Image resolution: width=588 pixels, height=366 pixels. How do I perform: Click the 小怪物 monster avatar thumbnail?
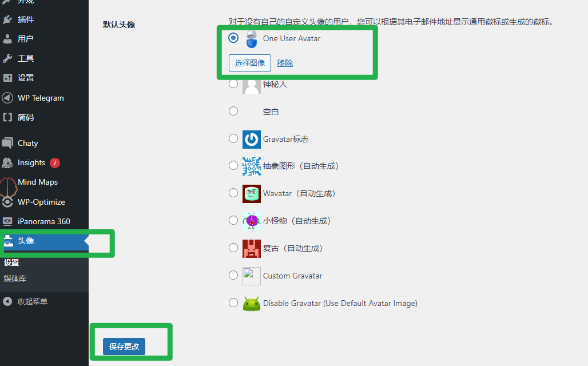(x=252, y=221)
